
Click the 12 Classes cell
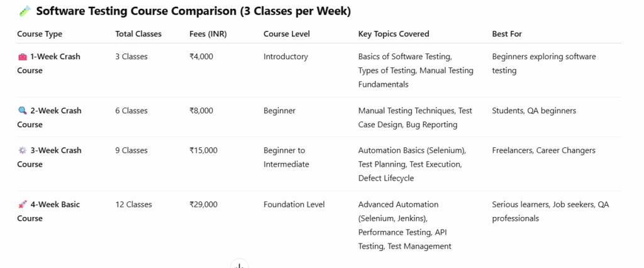133,204
